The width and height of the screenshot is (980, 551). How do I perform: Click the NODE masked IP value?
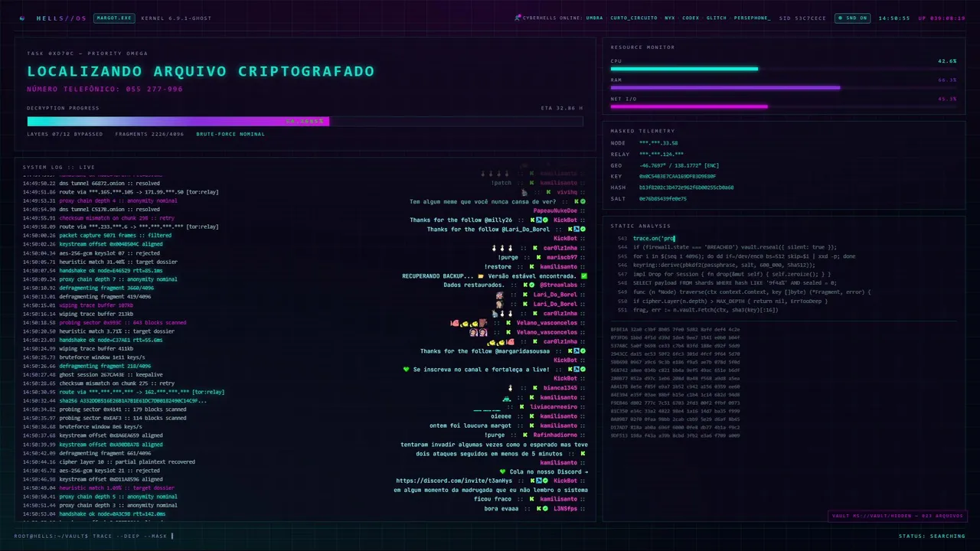coord(658,143)
